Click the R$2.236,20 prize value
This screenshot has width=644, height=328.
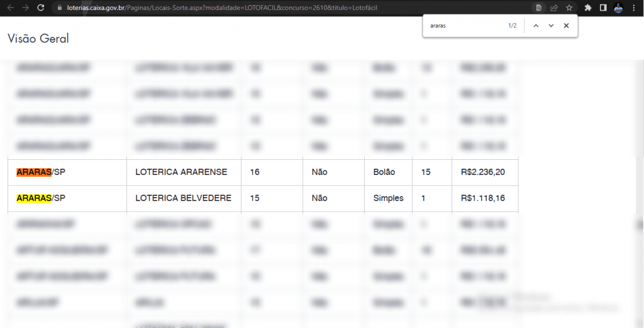coord(482,172)
